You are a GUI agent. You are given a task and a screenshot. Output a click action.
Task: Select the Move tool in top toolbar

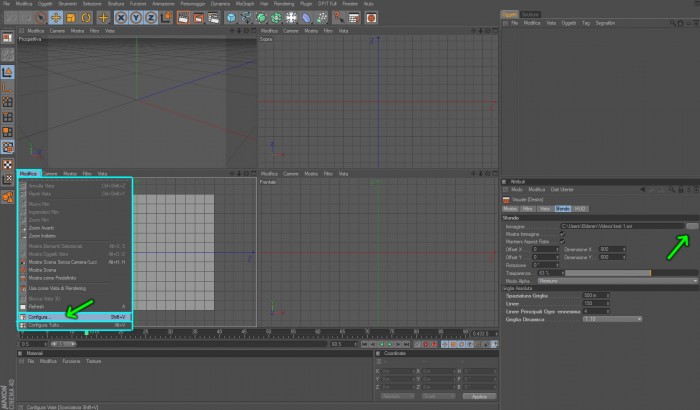(x=56, y=18)
